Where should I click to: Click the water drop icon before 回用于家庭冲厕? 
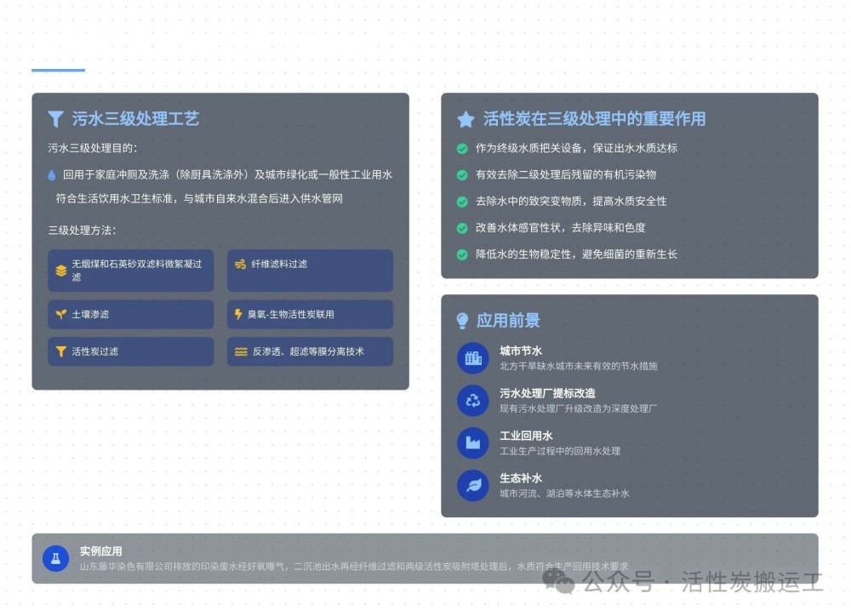click(52, 175)
